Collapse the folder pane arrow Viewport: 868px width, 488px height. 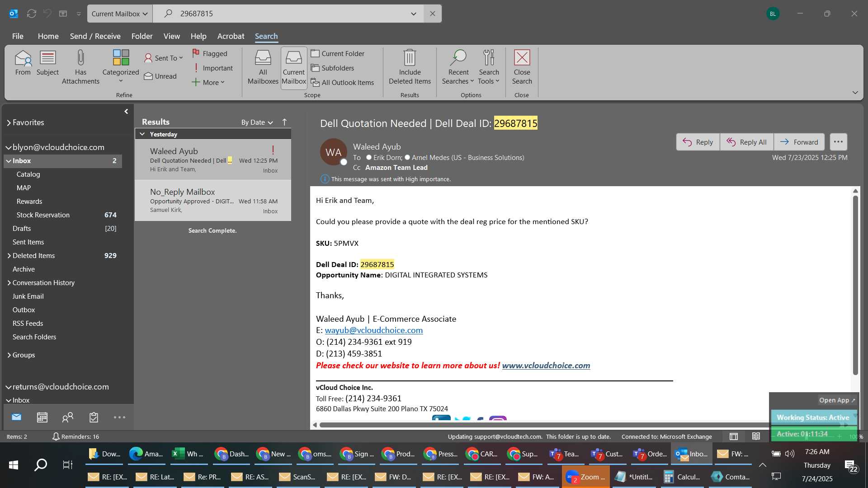tap(126, 111)
